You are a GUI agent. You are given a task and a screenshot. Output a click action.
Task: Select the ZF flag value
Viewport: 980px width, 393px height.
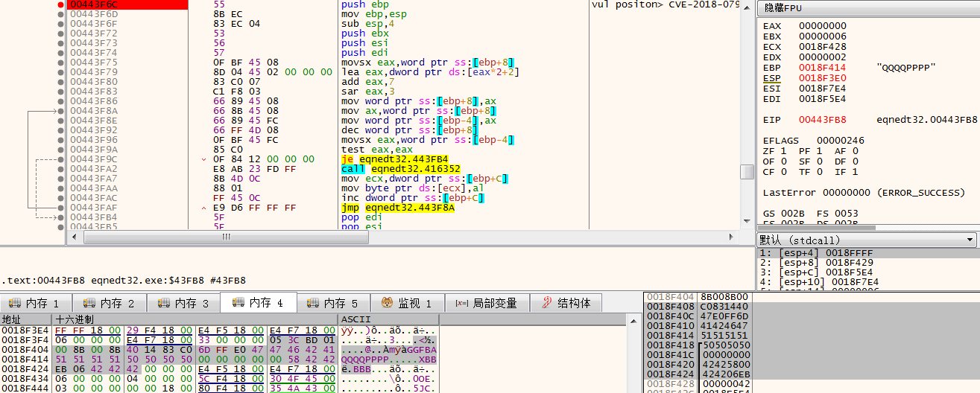[x=783, y=151]
